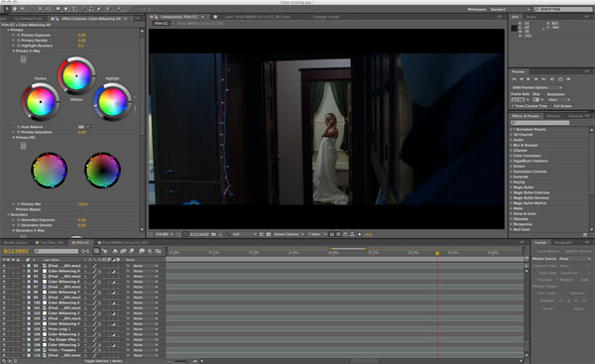The height and width of the screenshot is (364, 595).
Task: Click Play button in Preview panel
Action: coord(529,79)
